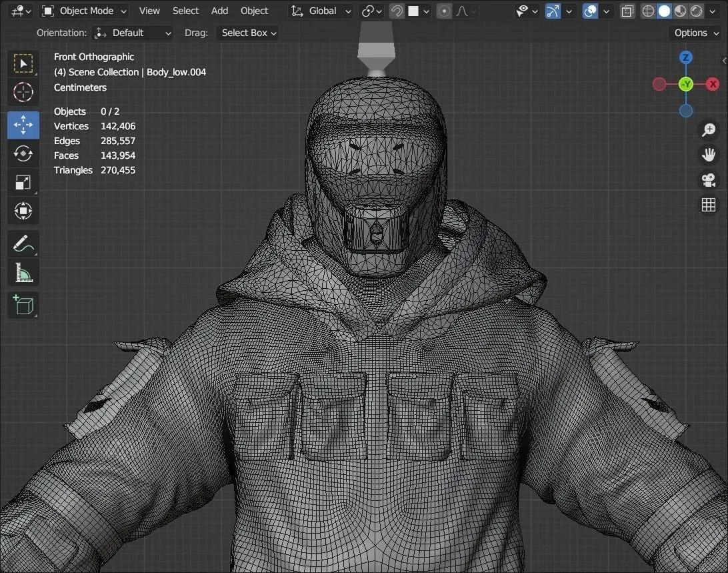
Task: Toggle the snap magnet button
Action: [397, 11]
